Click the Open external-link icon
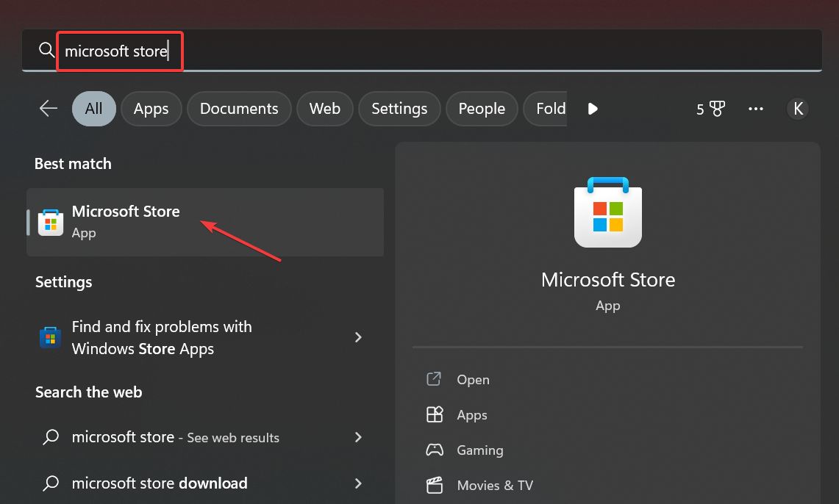839x504 pixels. (x=434, y=379)
